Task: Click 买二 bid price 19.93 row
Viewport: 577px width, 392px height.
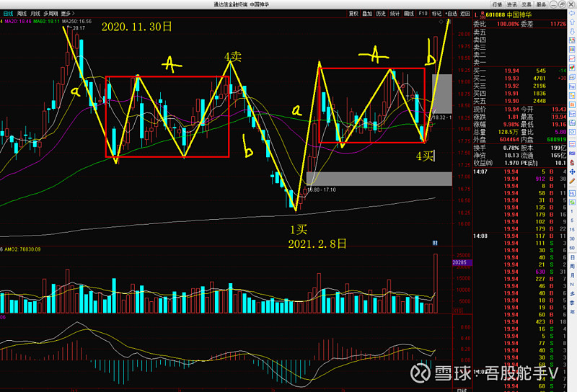Action: point(519,79)
